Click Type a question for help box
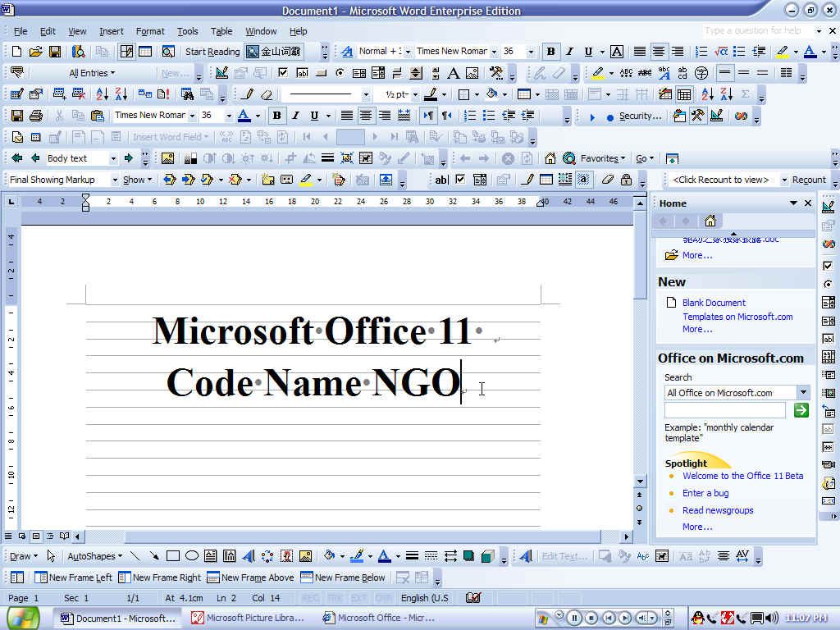 [x=756, y=31]
